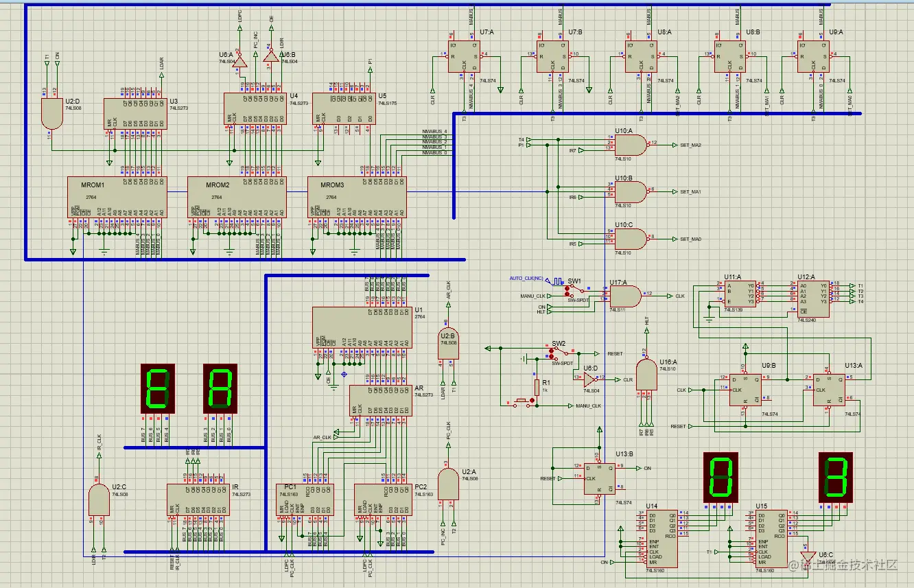The width and height of the screenshot is (914, 588).
Task: Select the U13:B 74LS74 flip-flop
Action: [599, 478]
